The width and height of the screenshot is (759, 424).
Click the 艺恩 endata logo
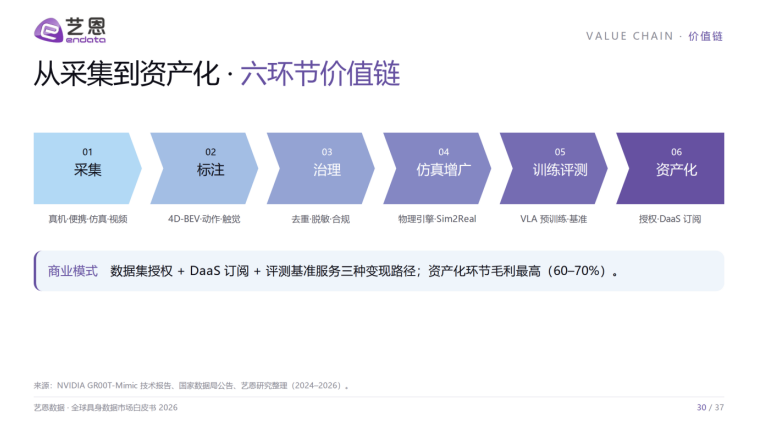[x=70, y=30]
